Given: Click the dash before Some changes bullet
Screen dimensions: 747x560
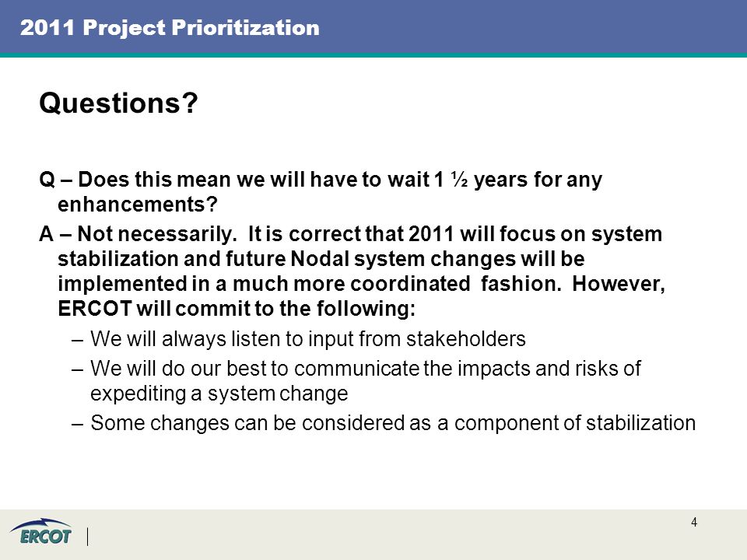Looking at the screenshot, I should (x=77, y=424).
